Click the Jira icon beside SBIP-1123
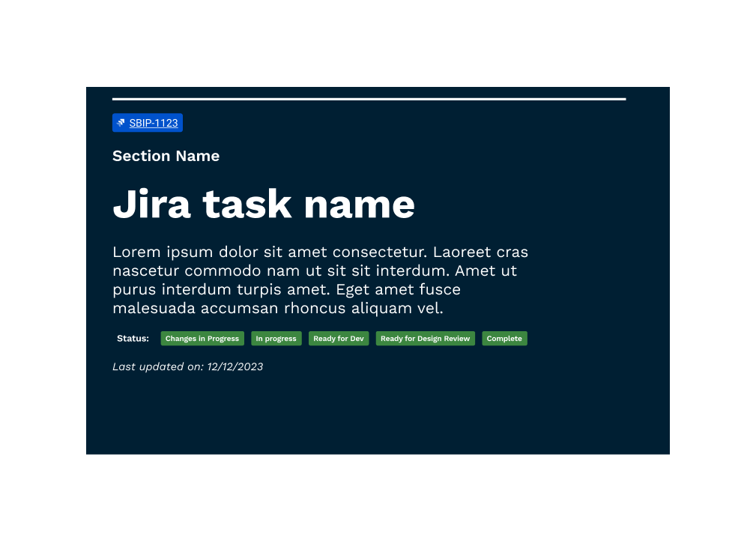 121,123
